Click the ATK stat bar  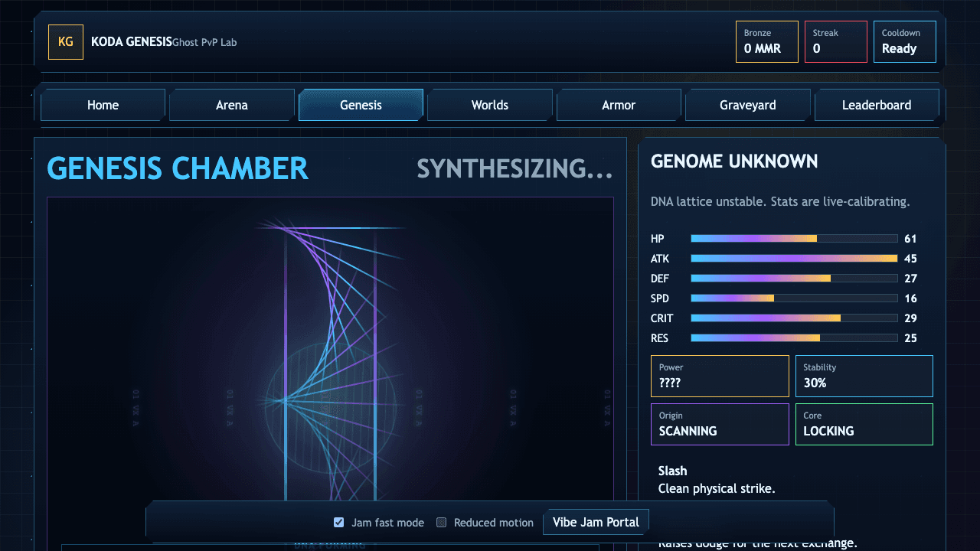(794, 259)
